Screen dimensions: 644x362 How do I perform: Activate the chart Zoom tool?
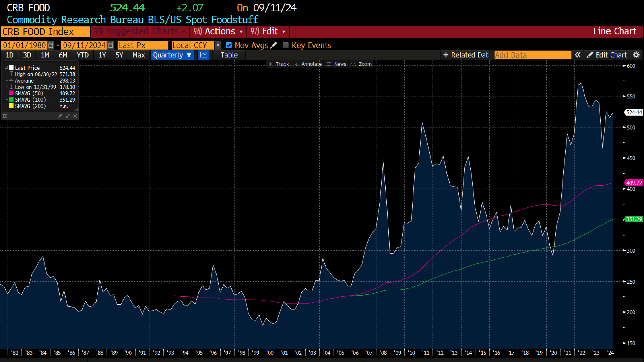click(x=362, y=64)
